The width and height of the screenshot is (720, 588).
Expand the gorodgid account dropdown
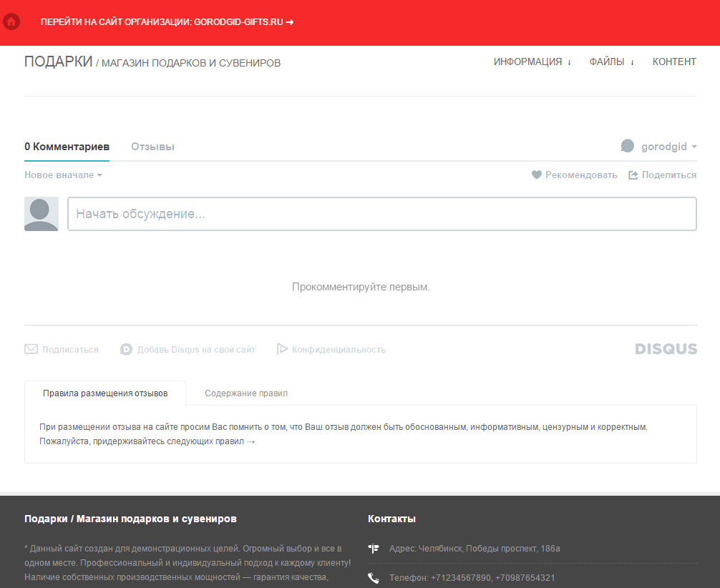[694, 147]
